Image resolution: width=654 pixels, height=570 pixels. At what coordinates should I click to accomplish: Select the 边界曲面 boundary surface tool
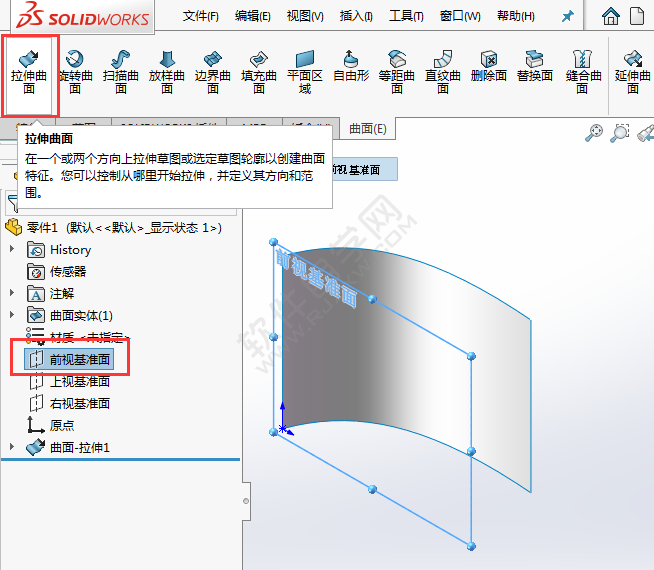[213, 72]
